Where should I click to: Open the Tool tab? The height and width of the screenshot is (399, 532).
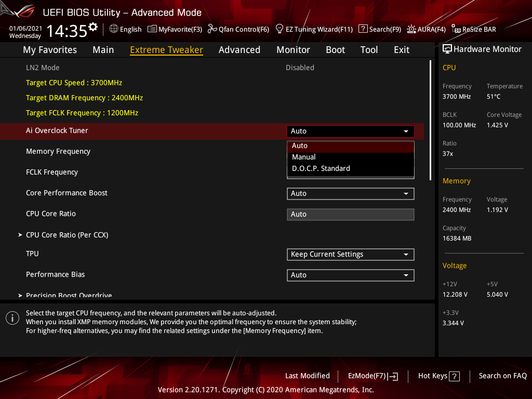pyautogui.click(x=369, y=50)
